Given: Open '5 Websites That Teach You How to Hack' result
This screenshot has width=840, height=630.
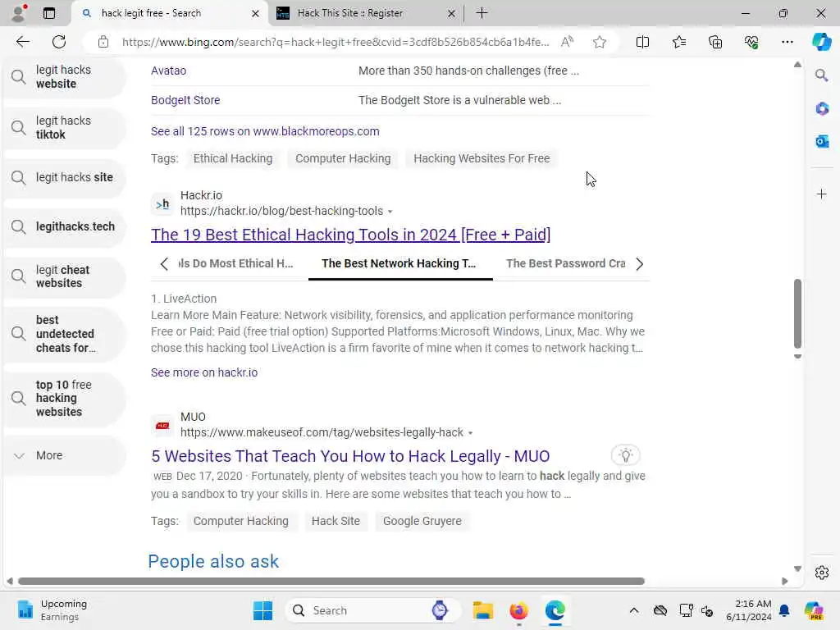Looking at the screenshot, I should tap(350, 456).
